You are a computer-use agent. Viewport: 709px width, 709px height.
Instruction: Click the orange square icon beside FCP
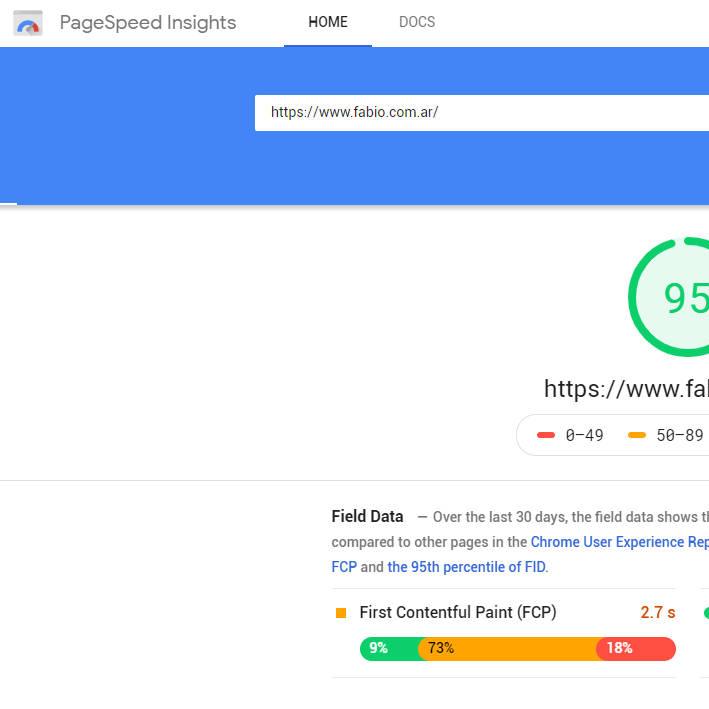tap(341, 613)
